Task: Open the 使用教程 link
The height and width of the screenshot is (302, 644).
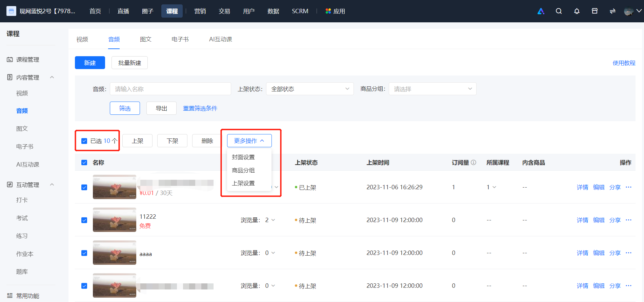Action: [624, 63]
